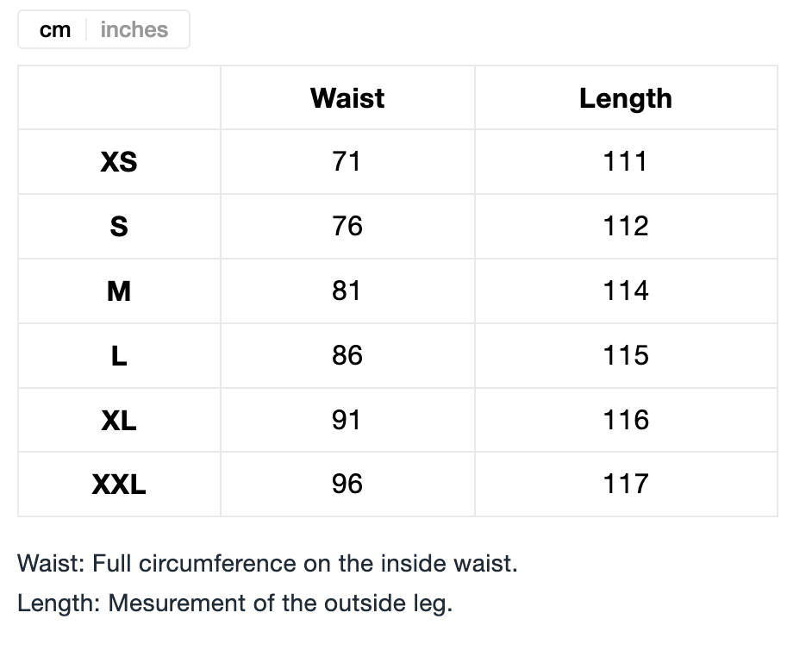Click waist value 76 for S

[347, 226]
